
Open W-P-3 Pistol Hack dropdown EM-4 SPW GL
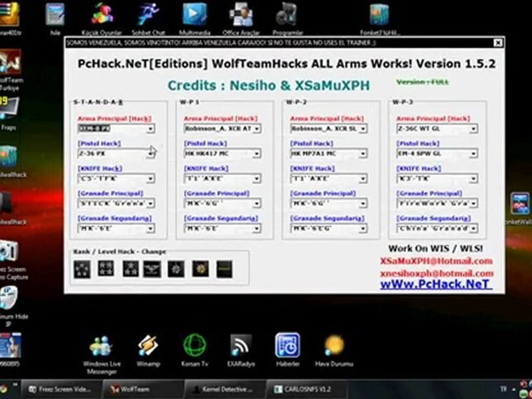pyautogui.click(x=437, y=154)
